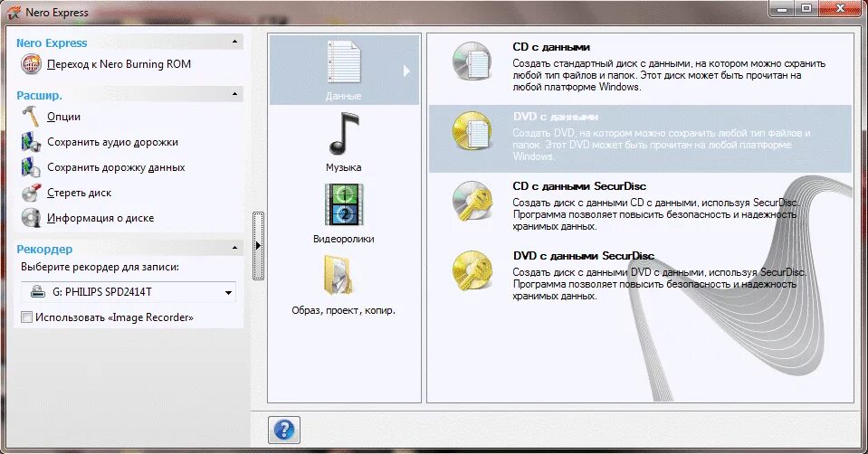The height and width of the screenshot is (454, 868).
Task: Click Выберите рекордер для записи label
Action: pos(100,267)
